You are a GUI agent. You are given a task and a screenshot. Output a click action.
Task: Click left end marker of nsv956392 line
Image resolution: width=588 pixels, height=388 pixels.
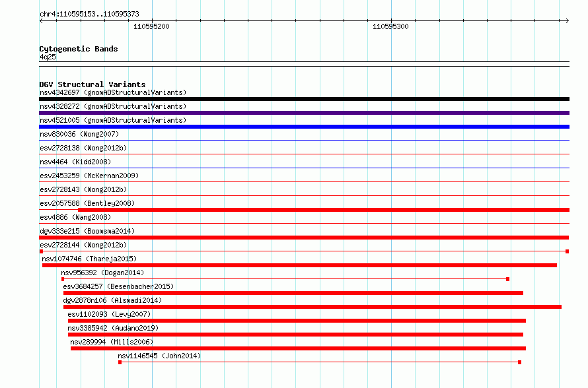63,279
